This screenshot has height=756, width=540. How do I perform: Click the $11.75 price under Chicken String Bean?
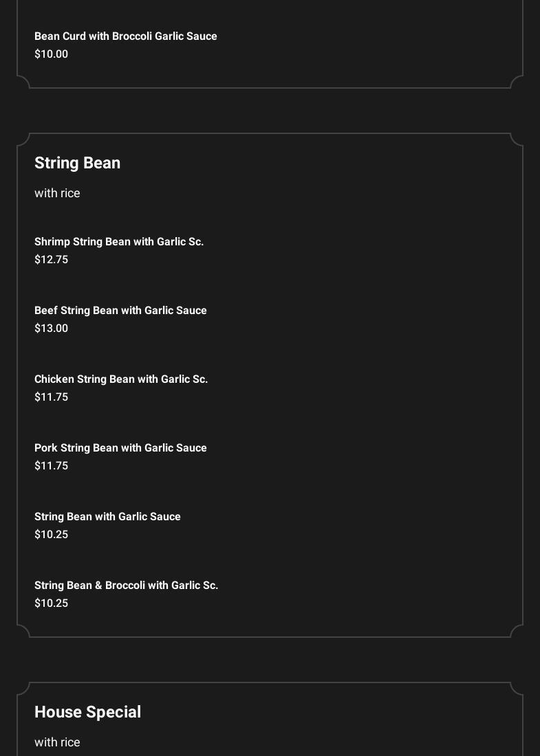(51, 397)
